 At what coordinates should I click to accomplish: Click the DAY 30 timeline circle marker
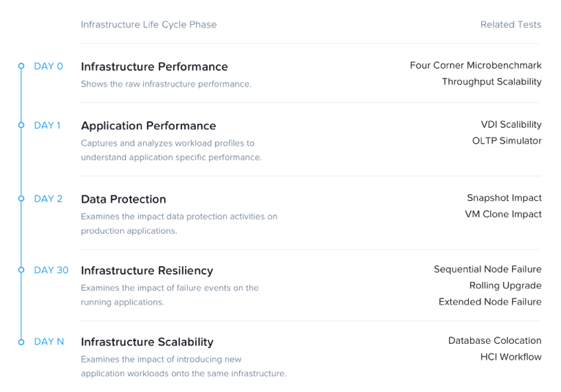[21, 270]
